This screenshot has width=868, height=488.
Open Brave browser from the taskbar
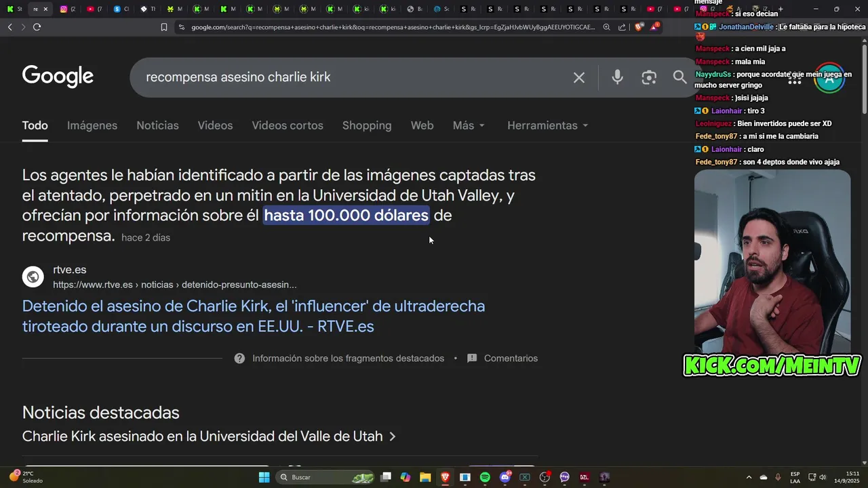[445, 477]
